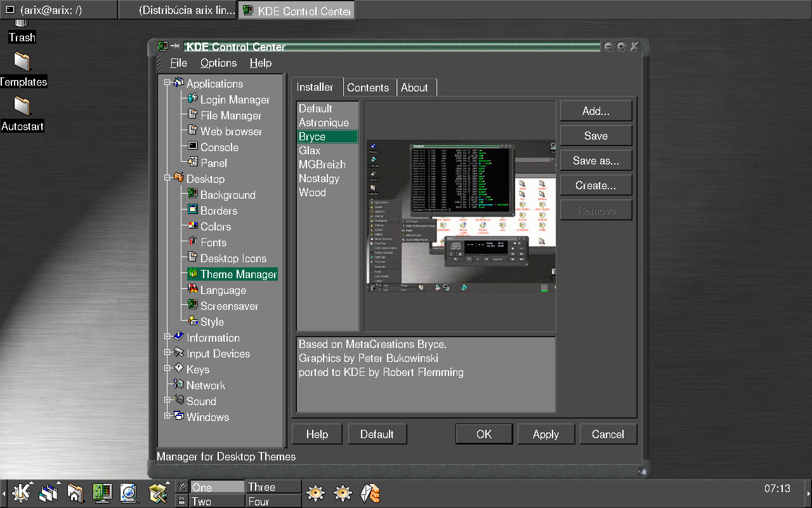The width and height of the screenshot is (812, 508).
Task: Click the panel logout X icon
Action: click(182, 487)
